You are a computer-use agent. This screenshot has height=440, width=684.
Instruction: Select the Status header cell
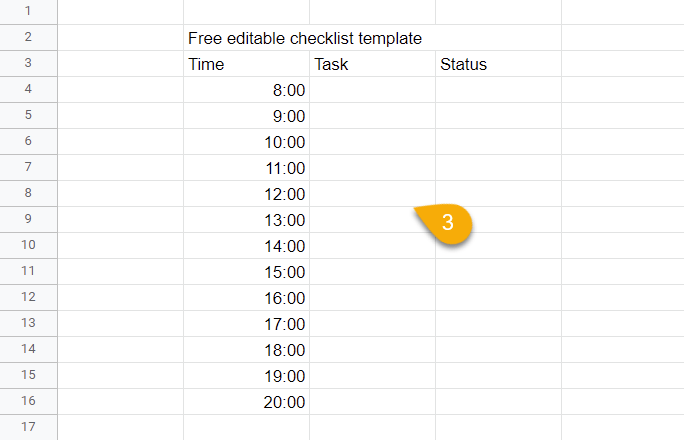pyautogui.click(x=498, y=64)
